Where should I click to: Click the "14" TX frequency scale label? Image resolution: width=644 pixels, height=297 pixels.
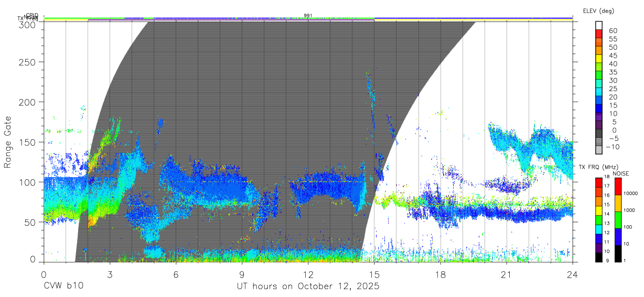click(x=607, y=214)
